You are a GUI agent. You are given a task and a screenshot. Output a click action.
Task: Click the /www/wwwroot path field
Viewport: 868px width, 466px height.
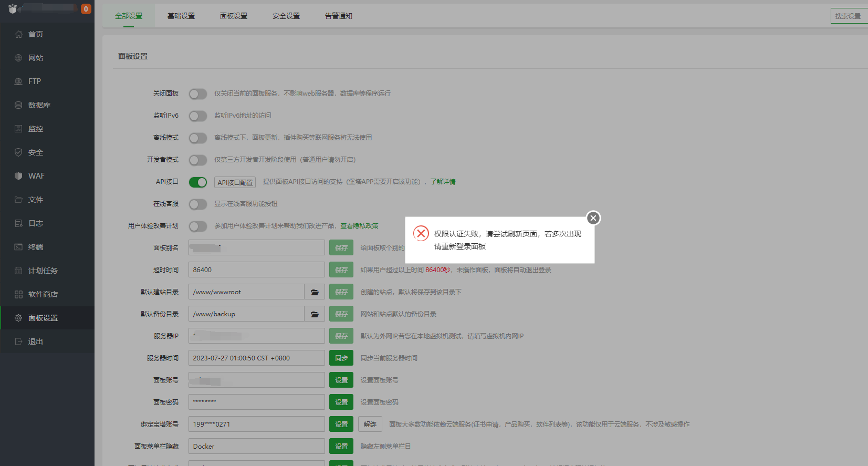(247, 292)
